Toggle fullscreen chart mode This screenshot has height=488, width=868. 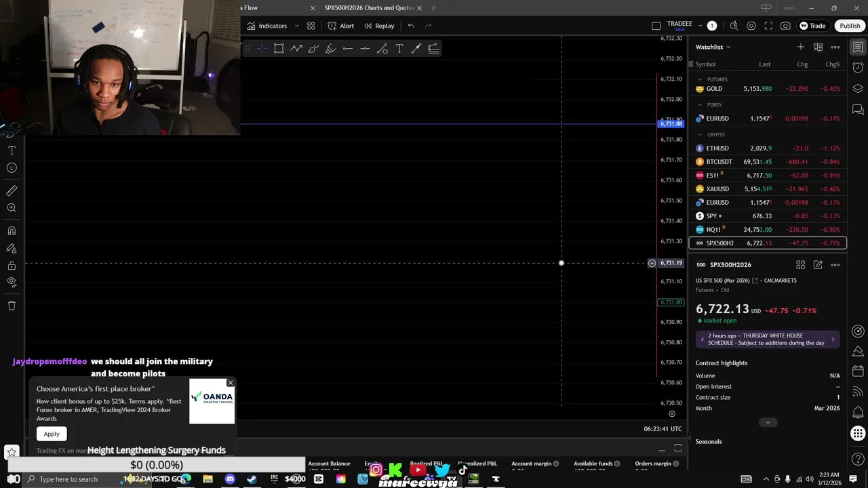pos(768,26)
